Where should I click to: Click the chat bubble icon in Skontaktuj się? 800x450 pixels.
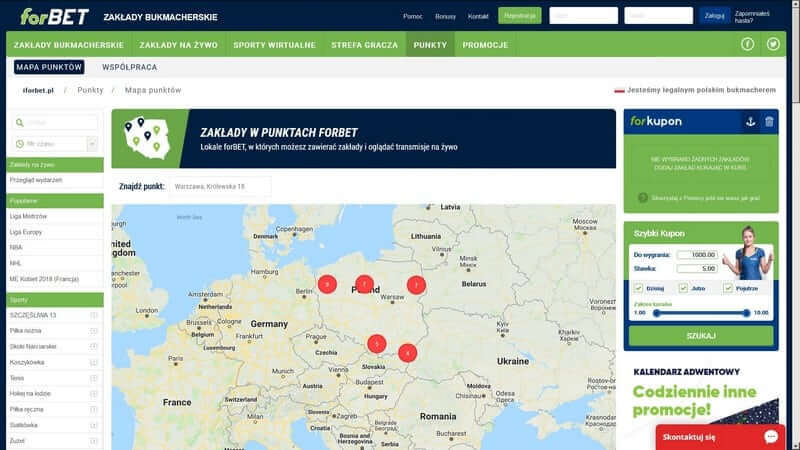pos(770,437)
